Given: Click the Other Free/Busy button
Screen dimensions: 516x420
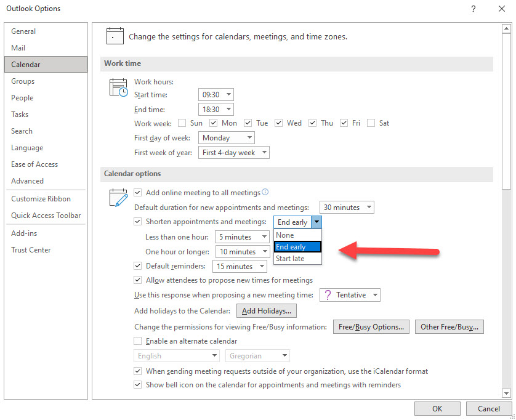Looking at the screenshot, I should click(x=449, y=327).
